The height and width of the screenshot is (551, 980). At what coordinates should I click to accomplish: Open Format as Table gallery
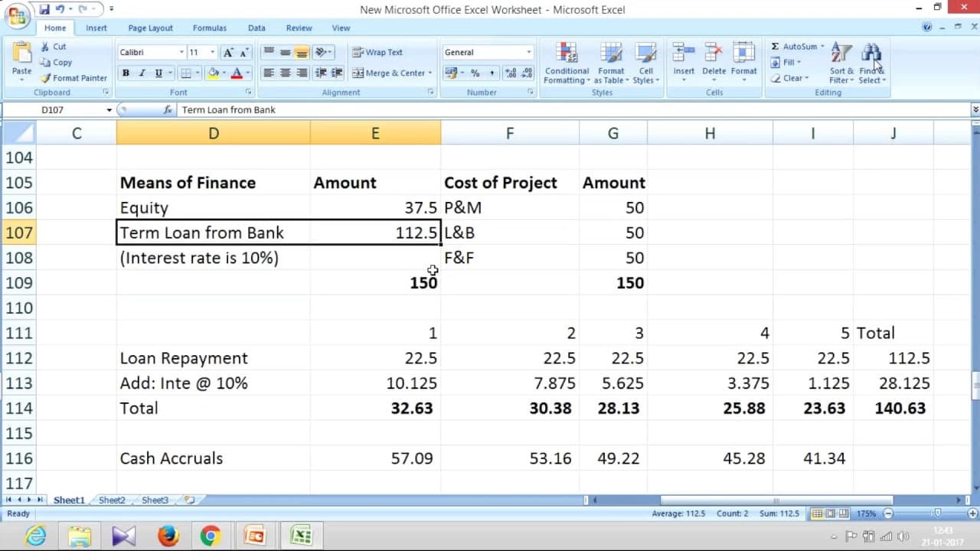[x=611, y=64]
